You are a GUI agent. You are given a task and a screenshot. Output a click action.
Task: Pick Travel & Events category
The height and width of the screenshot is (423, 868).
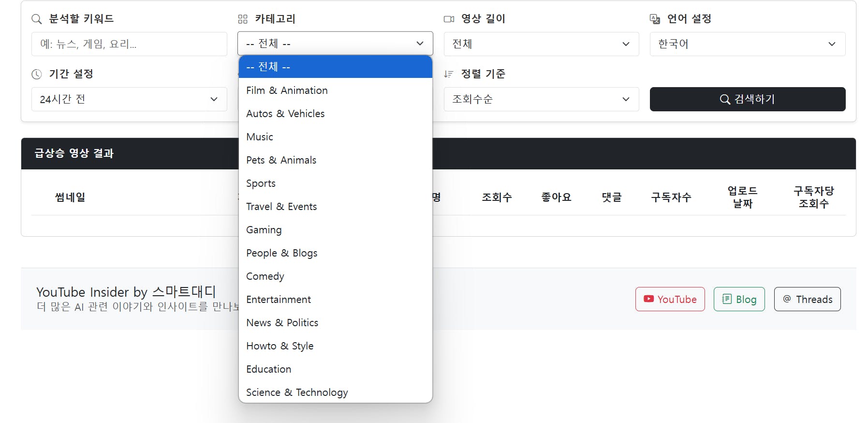pyautogui.click(x=336, y=207)
